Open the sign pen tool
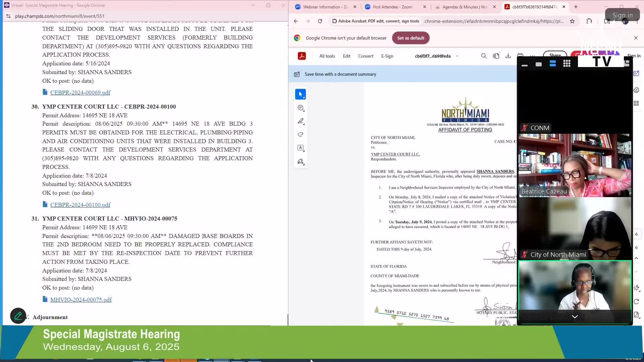The width and height of the screenshot is (644, 362). coord(301,162)
